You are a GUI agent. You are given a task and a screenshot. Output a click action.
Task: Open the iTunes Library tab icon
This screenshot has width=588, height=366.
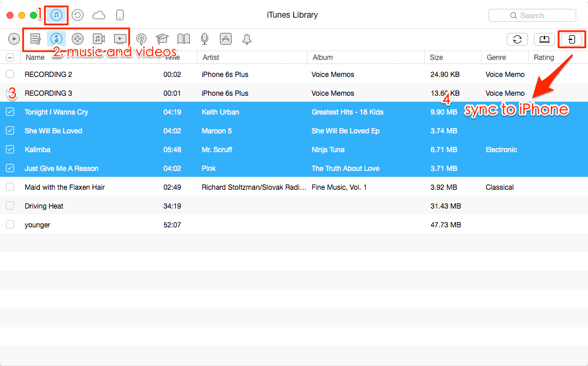pyautogui.click(x=56, y=15)
